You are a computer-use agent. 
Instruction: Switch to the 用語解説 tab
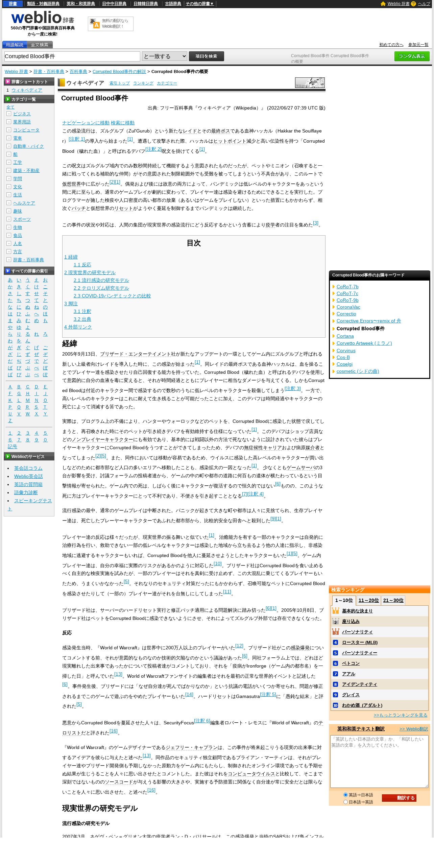point(15,45)
